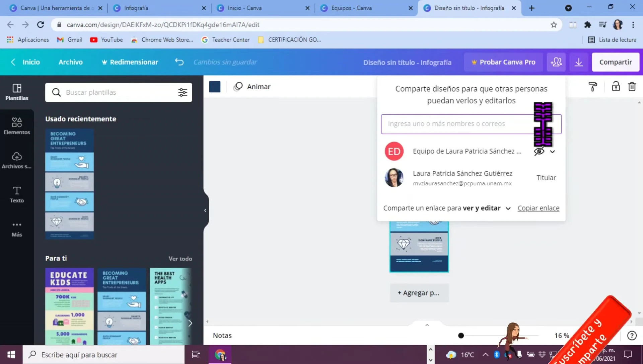Expand team permission dropdown chevron
The height and width of the screenshot is (364, 643).
(x=553, y=152)
